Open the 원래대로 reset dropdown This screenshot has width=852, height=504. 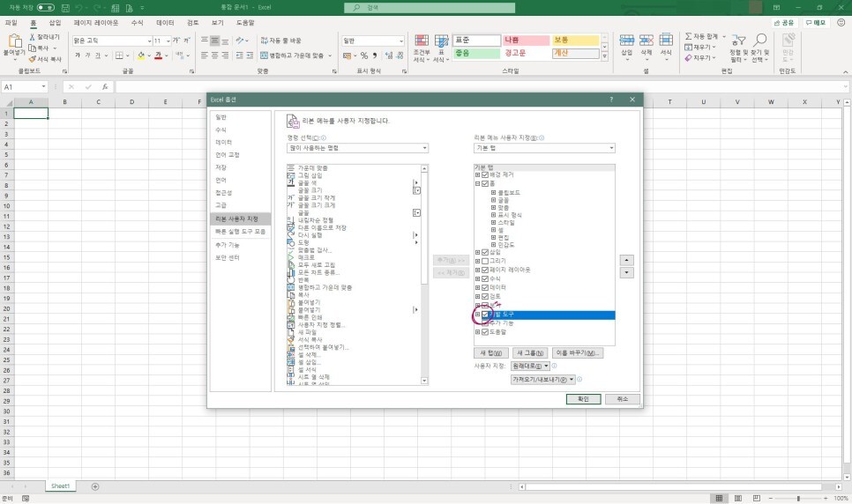530,366
